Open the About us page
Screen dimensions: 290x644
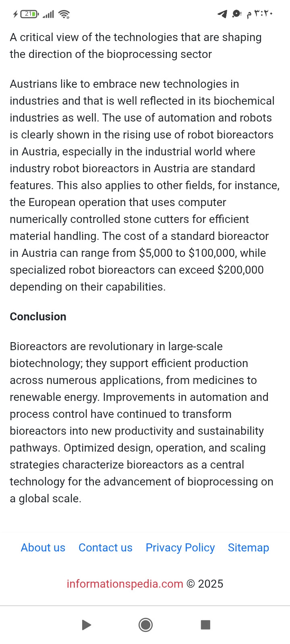(43, 547)
